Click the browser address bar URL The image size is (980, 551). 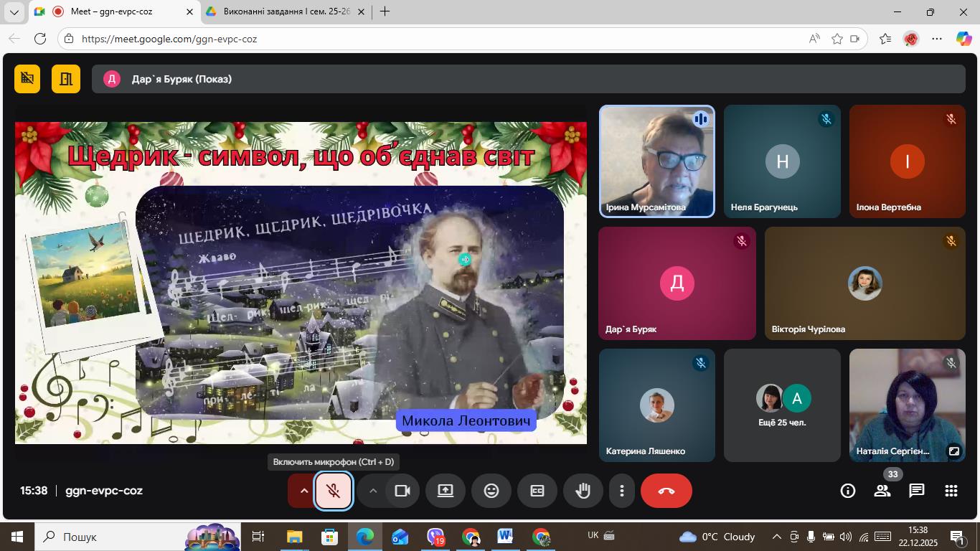click(x=169, y=39)
